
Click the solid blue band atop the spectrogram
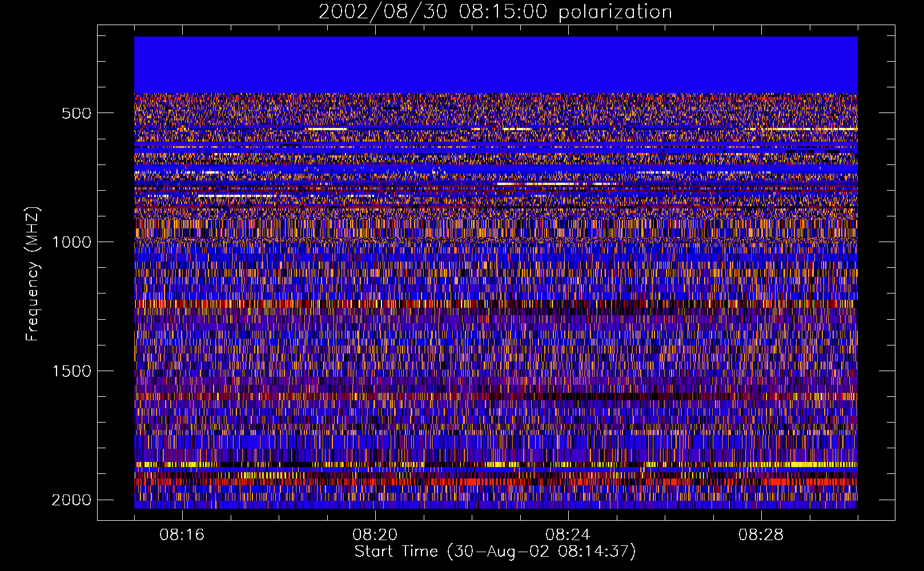496,65
